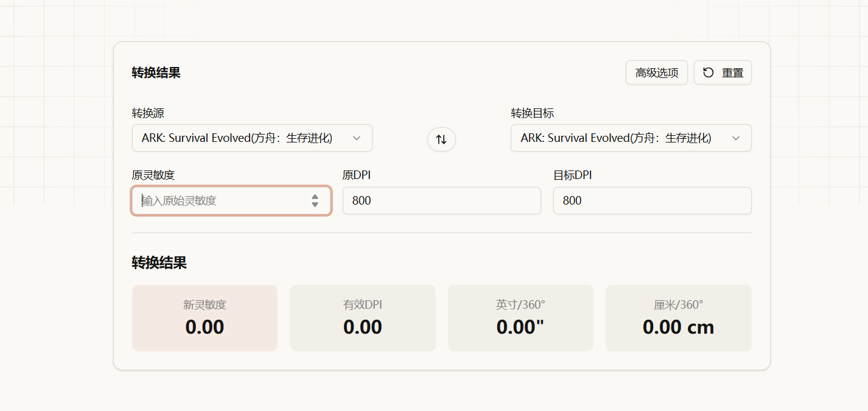Click the 厘米/360° result card
868x411 pixels.
click(x=678, y=318)
